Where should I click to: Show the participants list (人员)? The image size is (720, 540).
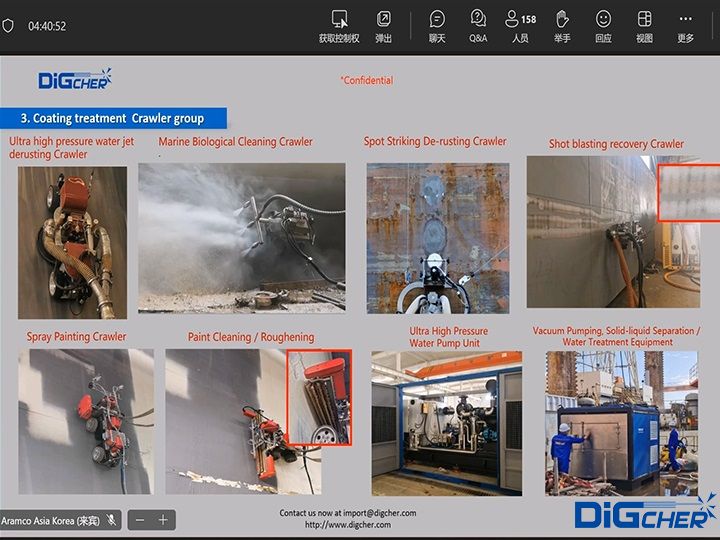(x=520, y=26)
